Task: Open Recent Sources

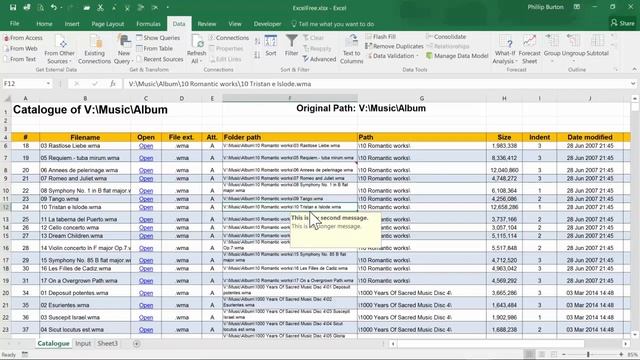Action: (x=160, y=59)
